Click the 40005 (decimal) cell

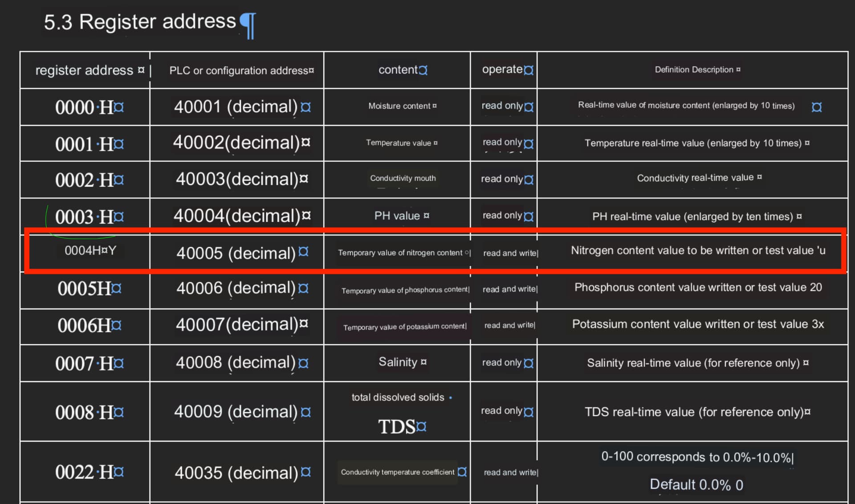[236, 253]
